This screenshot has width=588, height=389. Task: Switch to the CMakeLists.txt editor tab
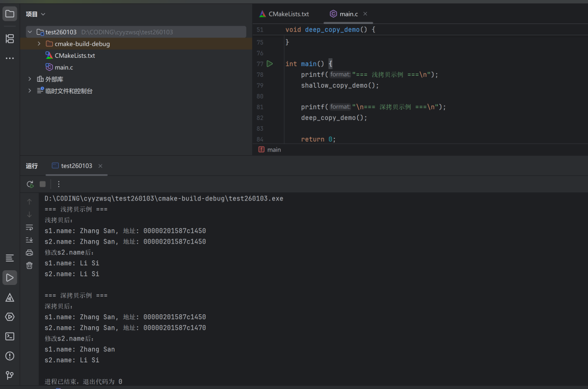288,14
